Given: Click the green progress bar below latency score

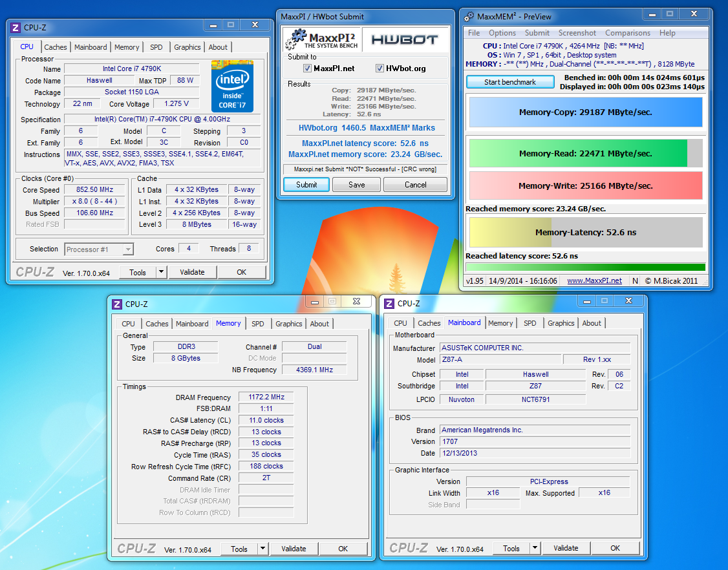Looking at the screenshot, I should pyautogui.click(x=586, y=267).
